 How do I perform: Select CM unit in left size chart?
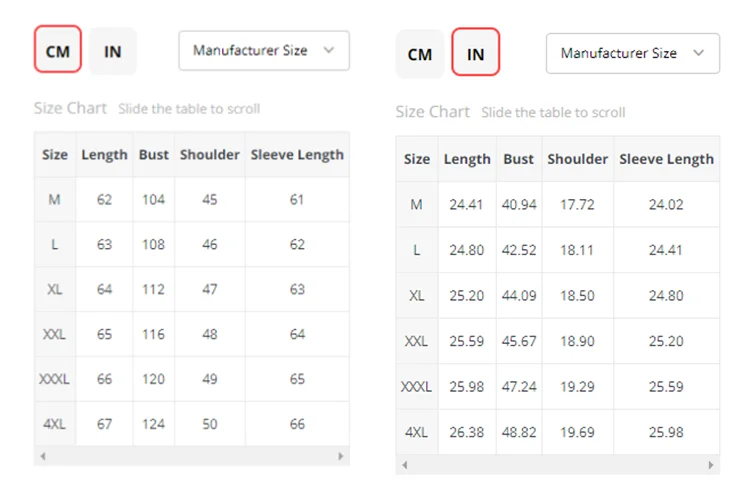[x=58, y=51]
